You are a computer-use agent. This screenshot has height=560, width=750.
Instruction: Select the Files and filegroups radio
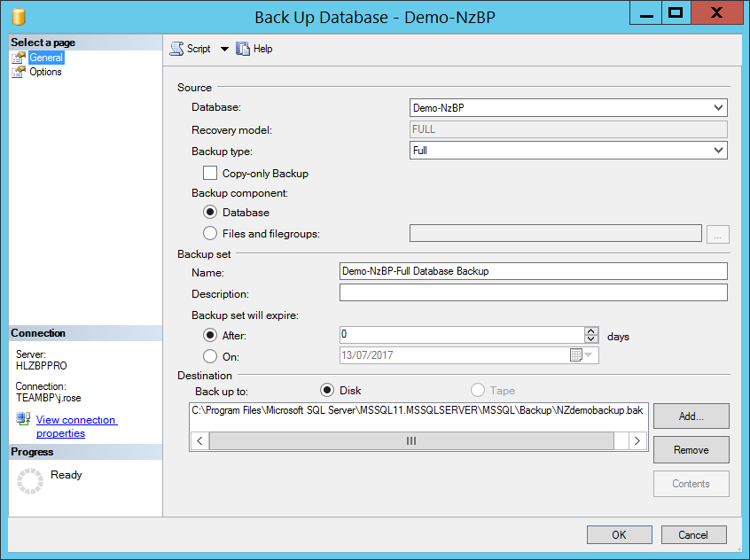click(x=210, y=233)
